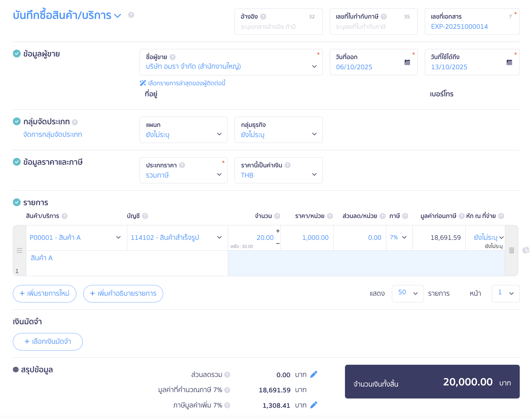Open the pie chart summary icon beside the row
Viewport: 532px width, 418px height.
pyautogui.click(x=526, y=250)
